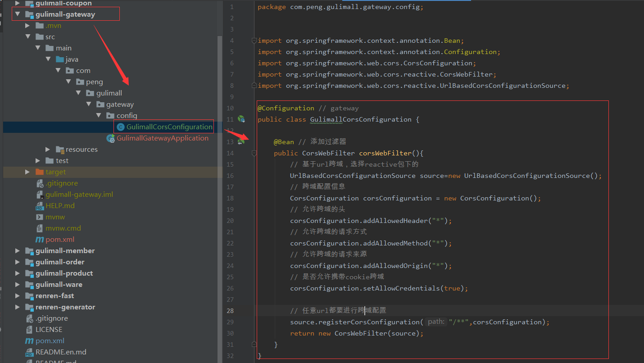This screenshot has height=363, width=644.
Task: Click the mvnw.cmd file icon
Action: coord(40,228)
